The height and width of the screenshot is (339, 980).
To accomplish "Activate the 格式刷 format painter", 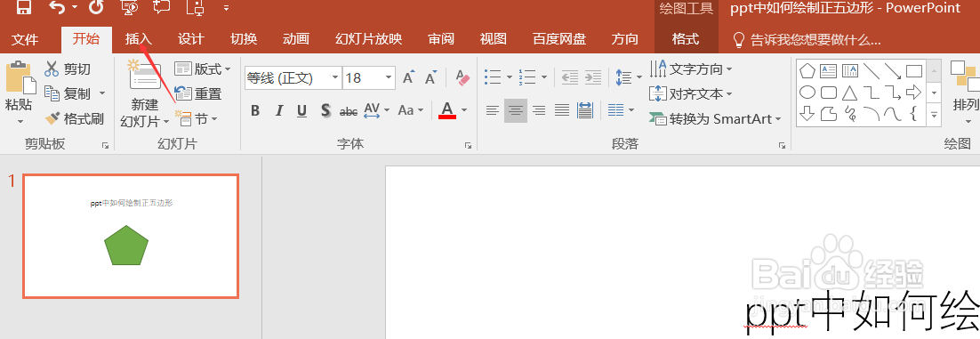I will pyautogui.click(x=75, y=118).
